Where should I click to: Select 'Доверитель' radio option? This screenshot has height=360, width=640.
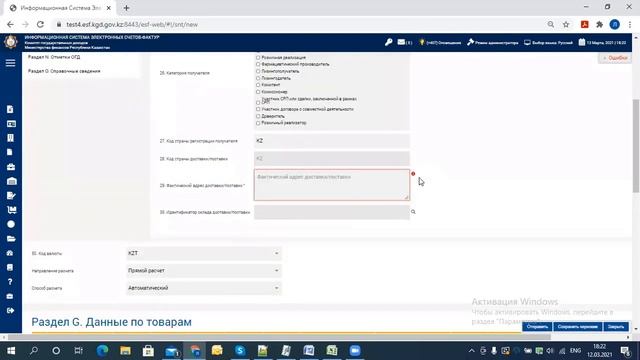click(258, 116)
